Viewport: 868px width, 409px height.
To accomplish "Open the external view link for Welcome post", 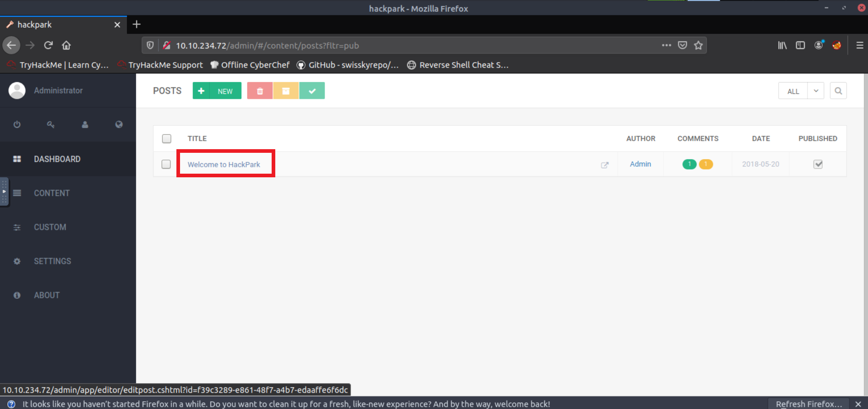I will tap(605, 165).
